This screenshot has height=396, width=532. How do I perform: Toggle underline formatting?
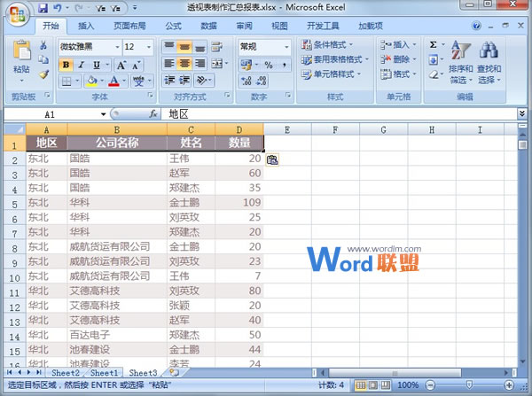(x=97, y=65)
